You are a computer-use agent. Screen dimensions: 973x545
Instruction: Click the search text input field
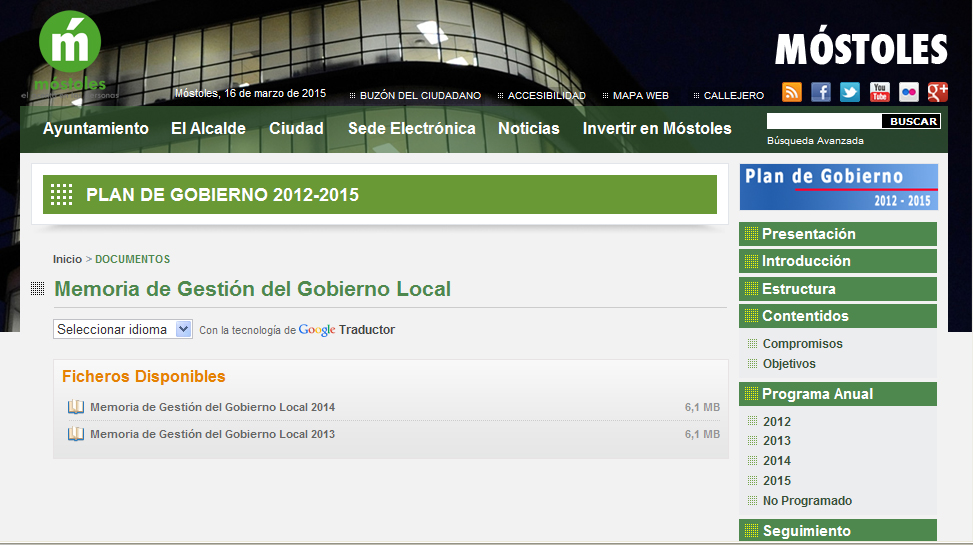click(x=823, y=121)
